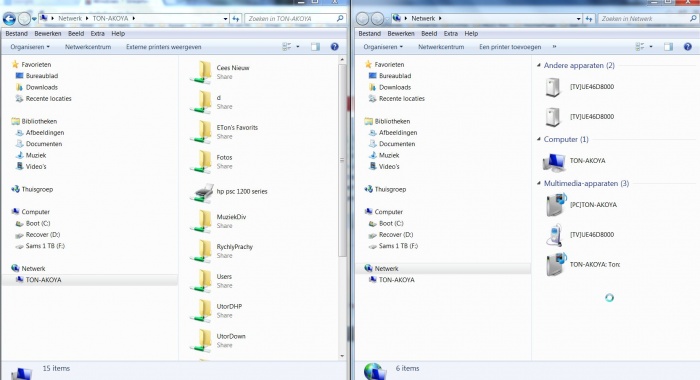This screenshot has width=700, height=380.
Task: Click Netwerkcentrum in left window toolbar
Action: click(x=88, y=47)
